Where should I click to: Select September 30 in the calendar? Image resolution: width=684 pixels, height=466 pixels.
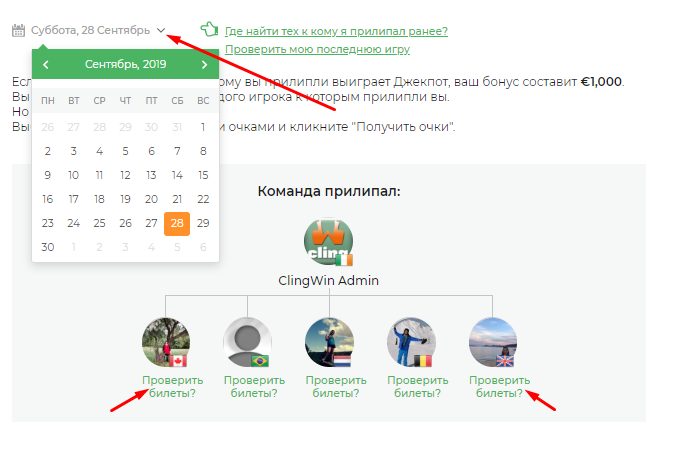point(48,247)
